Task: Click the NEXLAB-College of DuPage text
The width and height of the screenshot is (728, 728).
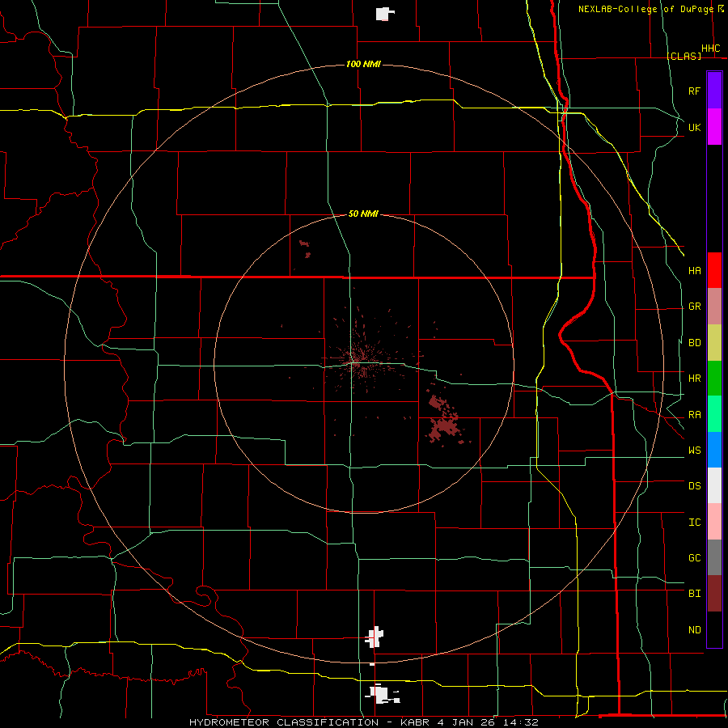Action: (x=645, y=9)
